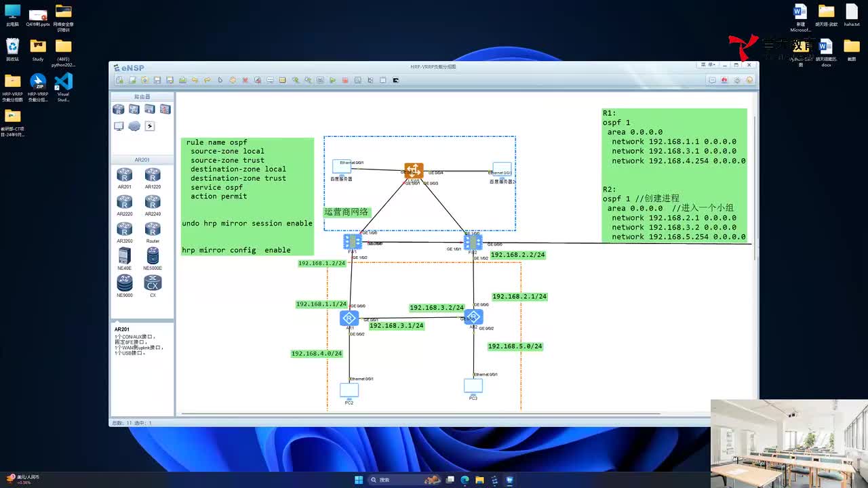The height and width of the screenshot is (488, 868).
Task: Pick the generic Router device
Action: (153, 232)
